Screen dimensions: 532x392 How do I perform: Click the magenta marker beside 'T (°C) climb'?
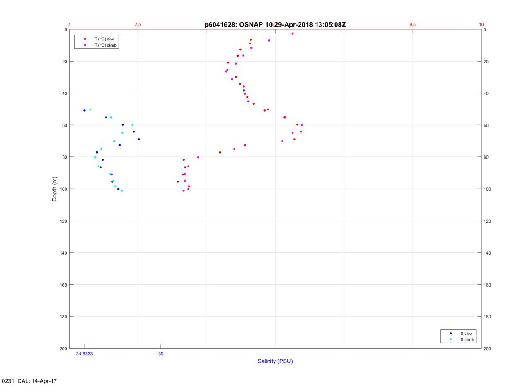[85, 45]
